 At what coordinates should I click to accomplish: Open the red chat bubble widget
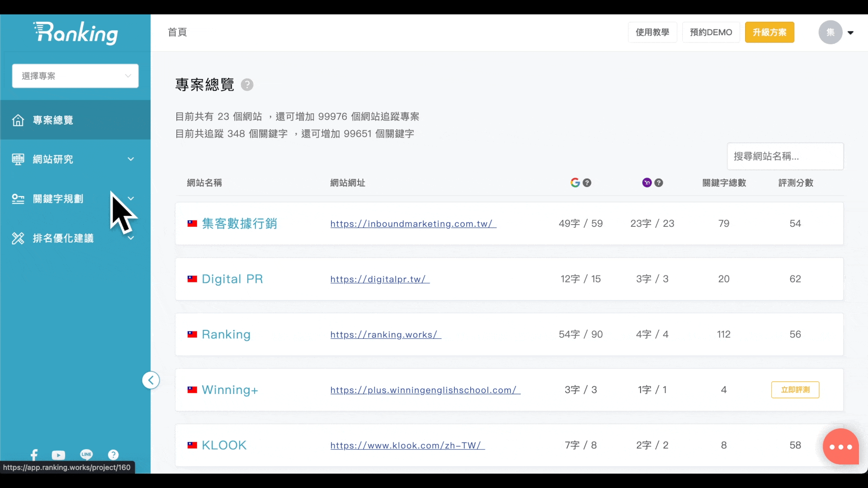point(840,446)
